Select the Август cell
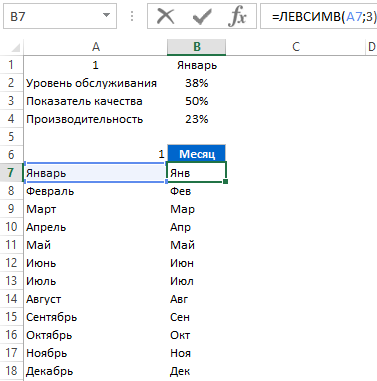The height and width of the screenshot is (381, 377). (95, 299)
